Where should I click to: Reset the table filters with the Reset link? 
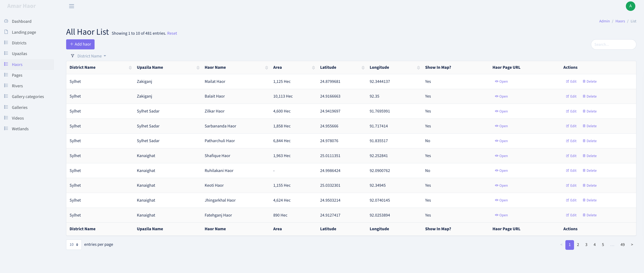(x=172, y=33)
